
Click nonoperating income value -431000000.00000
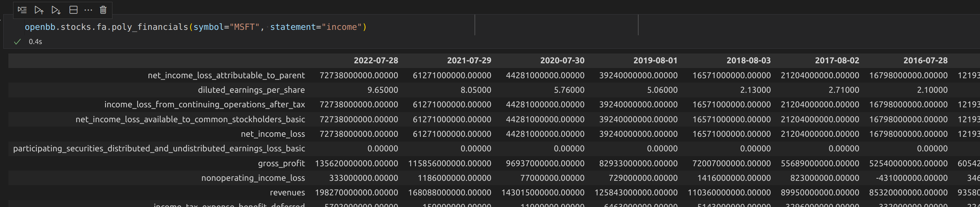[912, 178]
